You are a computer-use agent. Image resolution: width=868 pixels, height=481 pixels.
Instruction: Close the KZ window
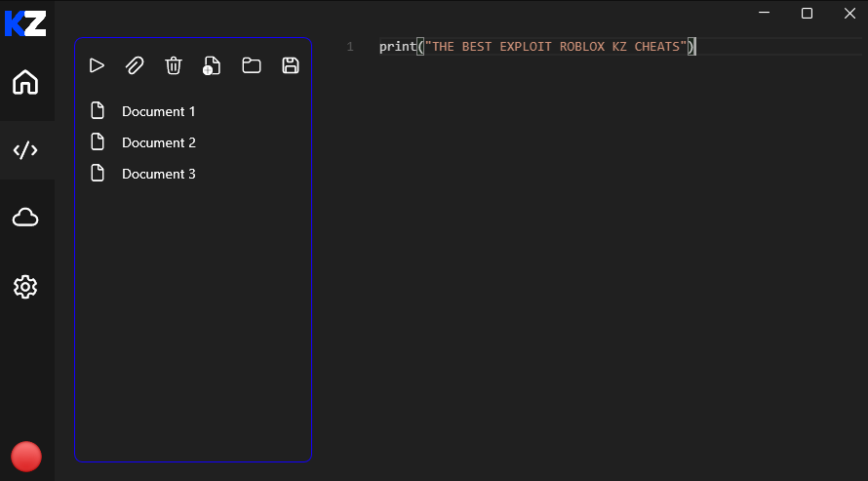tap(849, 13)
